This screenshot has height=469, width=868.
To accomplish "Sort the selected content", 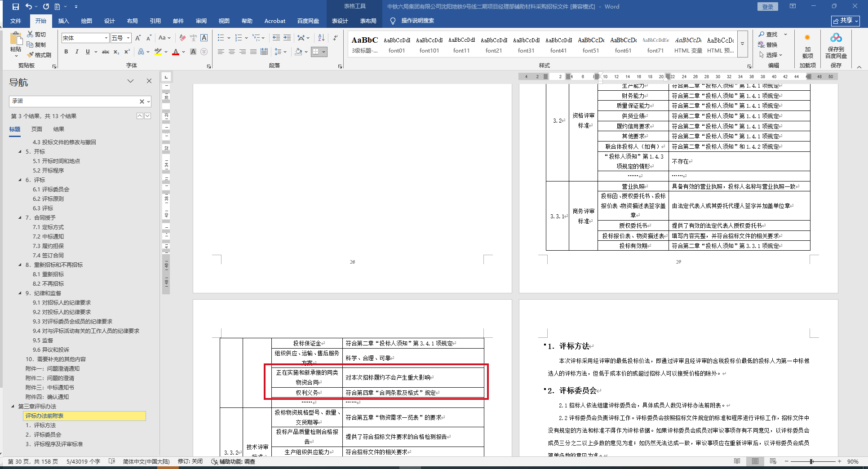I will 321,38.
